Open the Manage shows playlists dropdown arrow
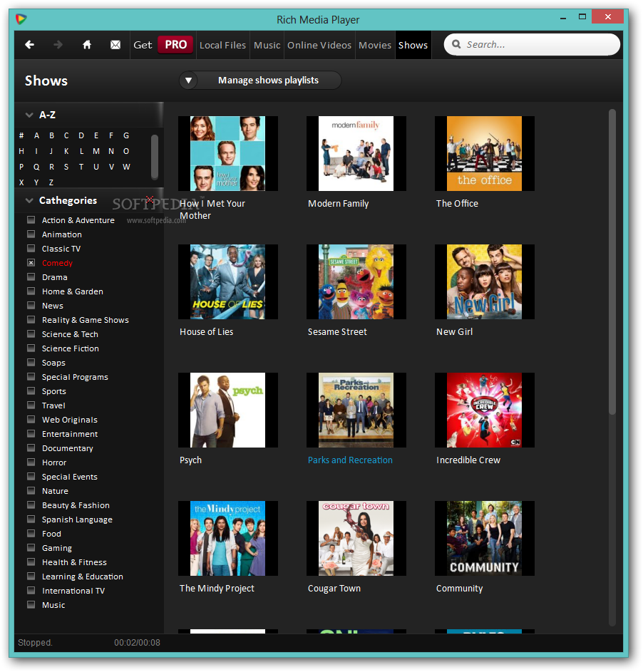Screen dimensions: 643x672 pyautogui.click(x=188, y=80)
